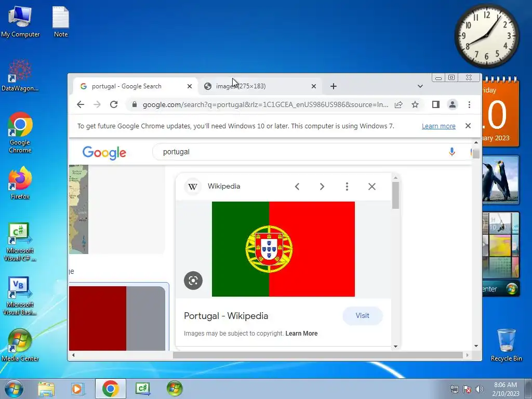
Task: Close the images (275×183) tab
Action: coord(314,86)
